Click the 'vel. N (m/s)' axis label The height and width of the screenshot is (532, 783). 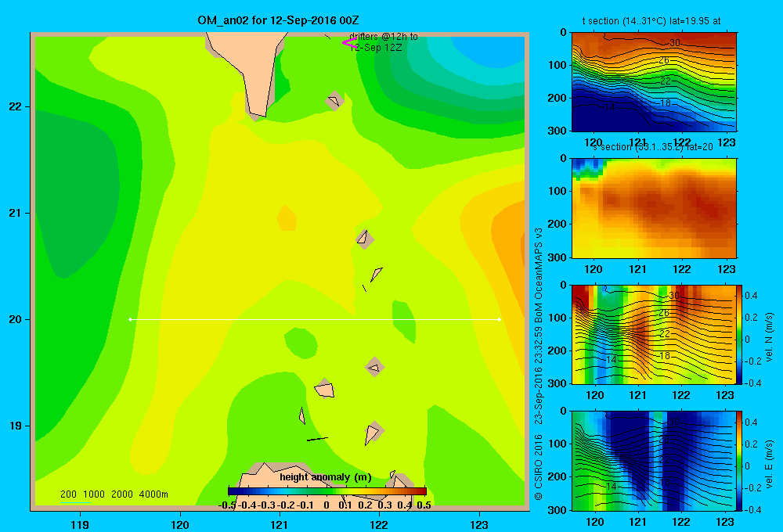769,337
